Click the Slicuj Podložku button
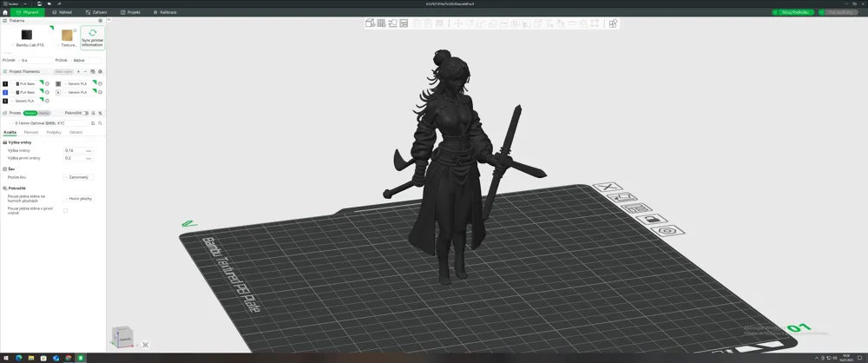868x363 pixels. (x=794, y=12)
